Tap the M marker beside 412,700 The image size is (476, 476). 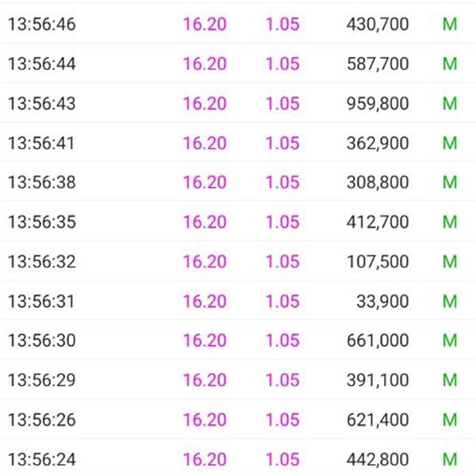450,222
